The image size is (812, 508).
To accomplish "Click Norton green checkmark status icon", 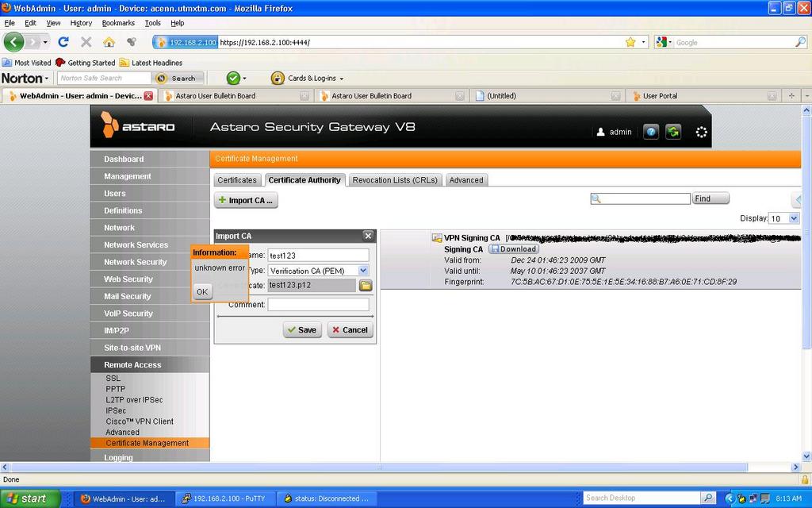I will click(233, 78).
